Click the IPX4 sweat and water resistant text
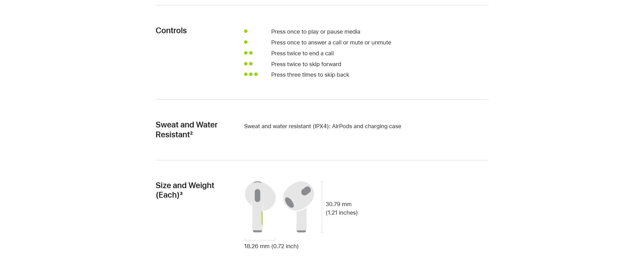This screenshot has height=259, width=644. [323, 126]
